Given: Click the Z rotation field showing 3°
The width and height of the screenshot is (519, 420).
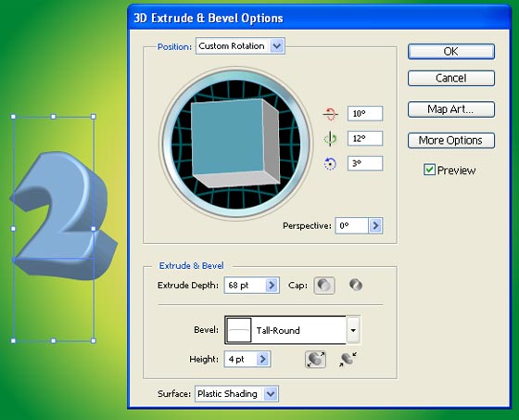Looking at the screenshot, I should pos(365,163).
